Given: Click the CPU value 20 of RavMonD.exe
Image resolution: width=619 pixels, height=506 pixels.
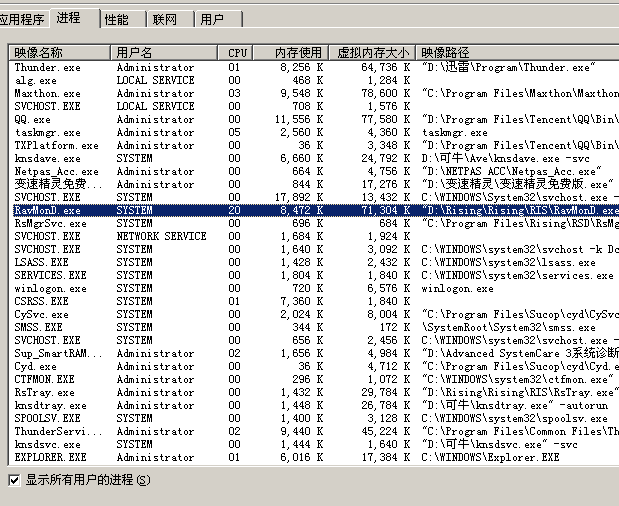Looking at the screenshot, I should click(234, 210).
